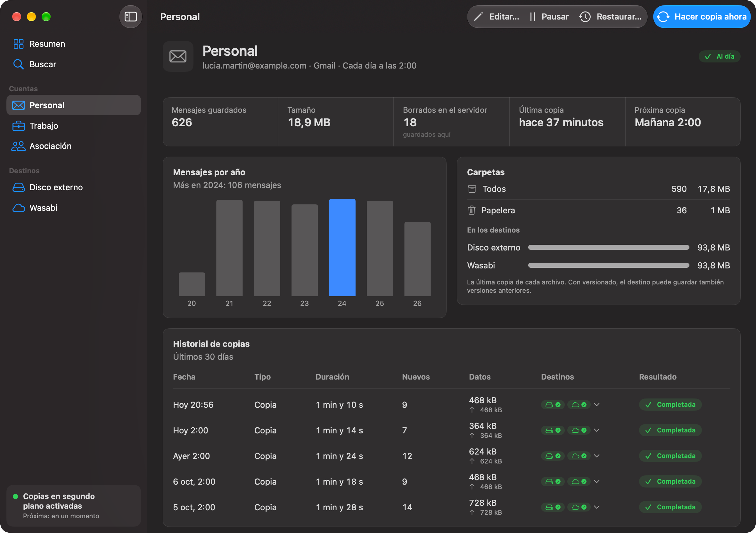Expand destinations for 6 oct copy

click(597, 482)
